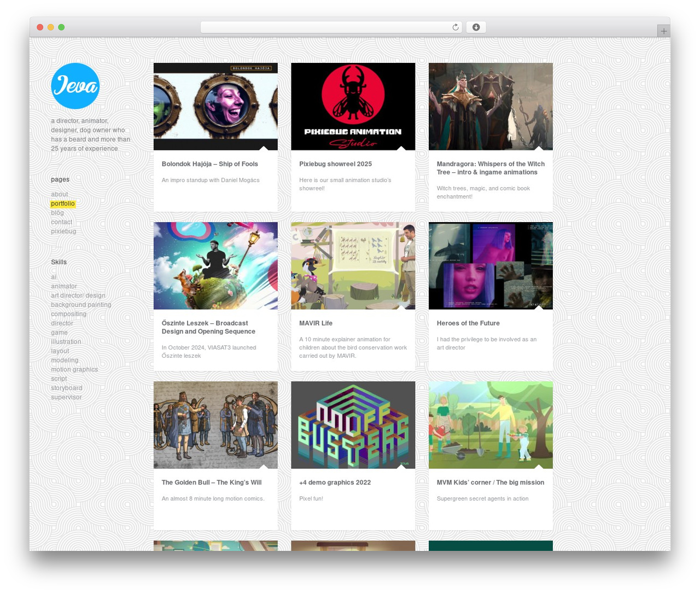The width and height of the screenshot is (700, 593).
Task: Filter by storyboard skill
Action: (67, 388)
